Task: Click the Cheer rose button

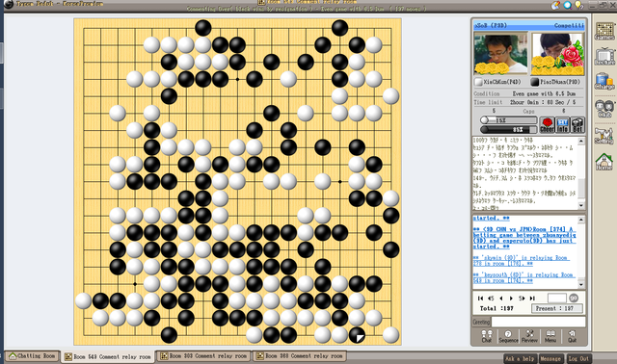Action: click(547, 125)
